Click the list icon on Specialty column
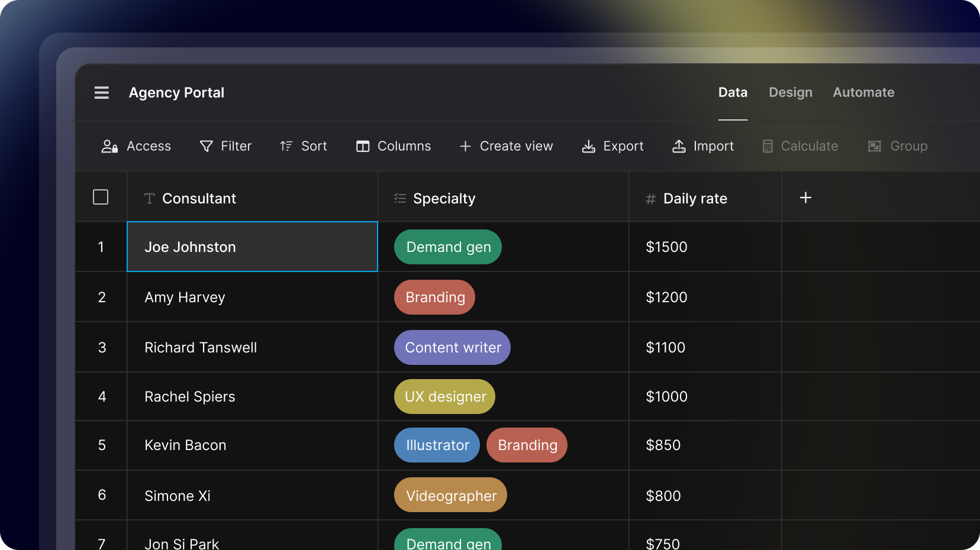Screen dimensions: 980x550 399,199
